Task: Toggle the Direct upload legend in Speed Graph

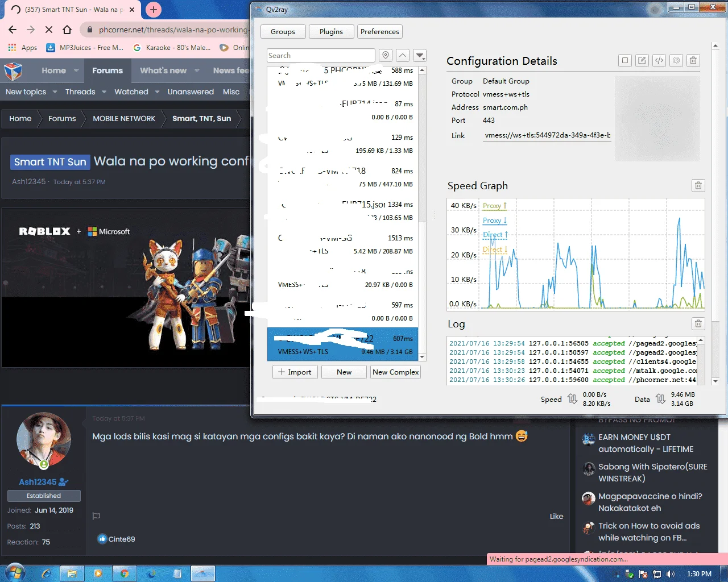Action: pyautogui.click(x=495, y=235)
